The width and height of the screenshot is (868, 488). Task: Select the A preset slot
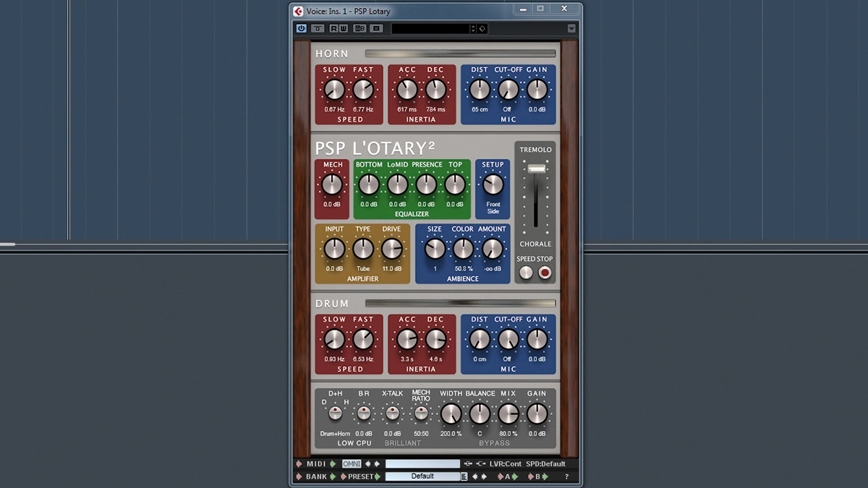point(507,476)
